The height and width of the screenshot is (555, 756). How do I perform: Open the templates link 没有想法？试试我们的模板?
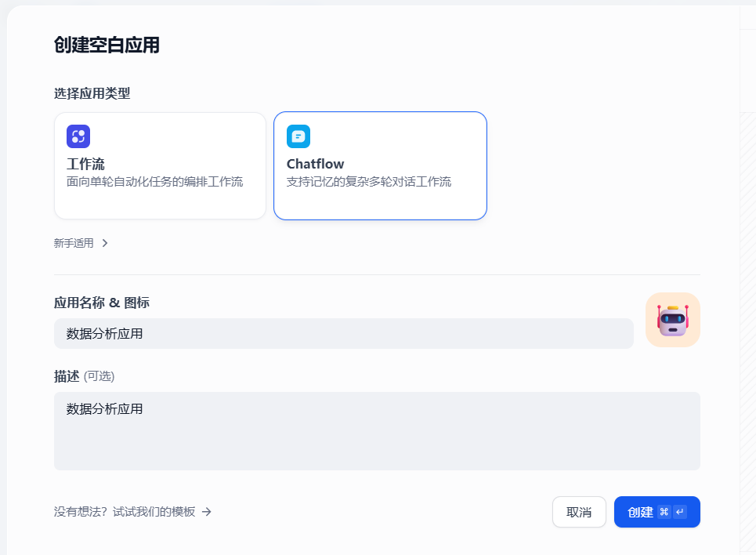pyautogui.click(x=132, y=512)
